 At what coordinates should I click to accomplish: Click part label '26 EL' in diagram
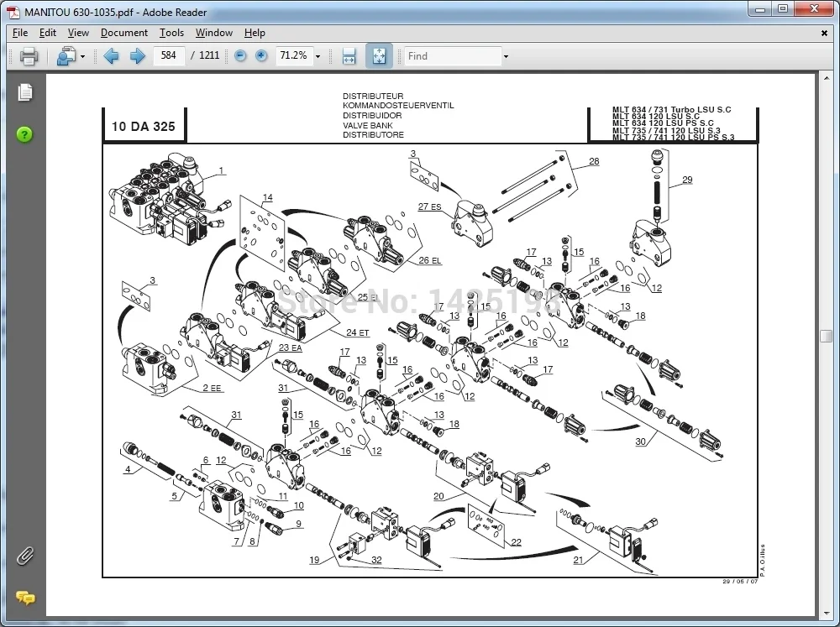click(429, 260)
